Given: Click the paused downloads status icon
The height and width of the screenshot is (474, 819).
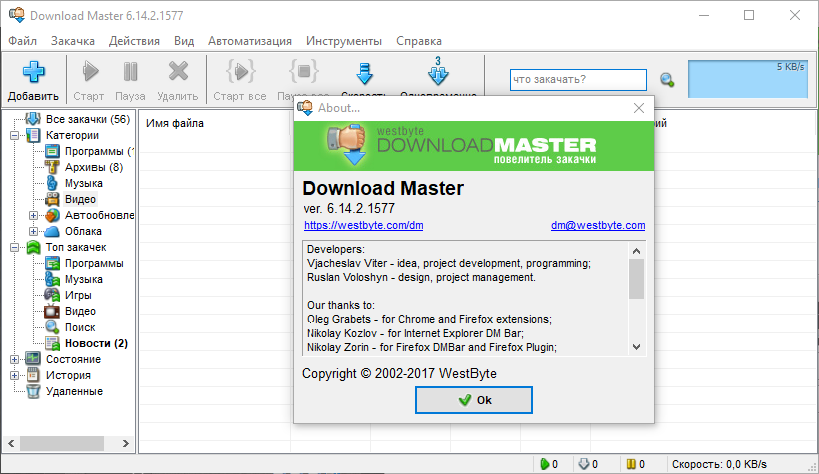Looking at the screenshot, I should [631, 464].
